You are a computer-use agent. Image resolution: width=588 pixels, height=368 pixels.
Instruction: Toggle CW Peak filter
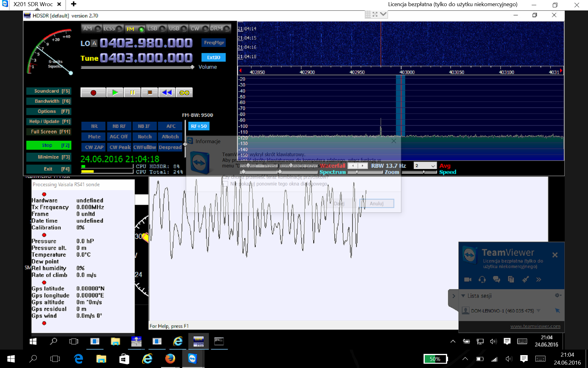(119, 148)
